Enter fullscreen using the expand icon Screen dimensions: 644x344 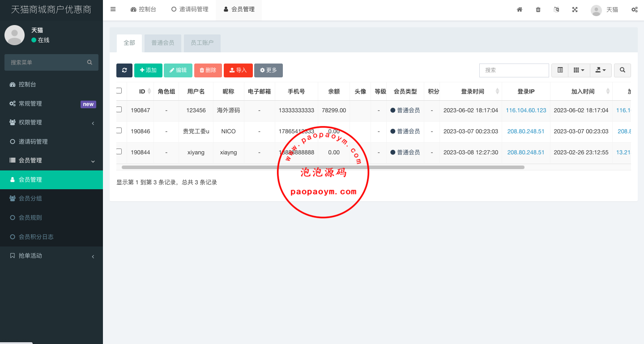[575, 9]
